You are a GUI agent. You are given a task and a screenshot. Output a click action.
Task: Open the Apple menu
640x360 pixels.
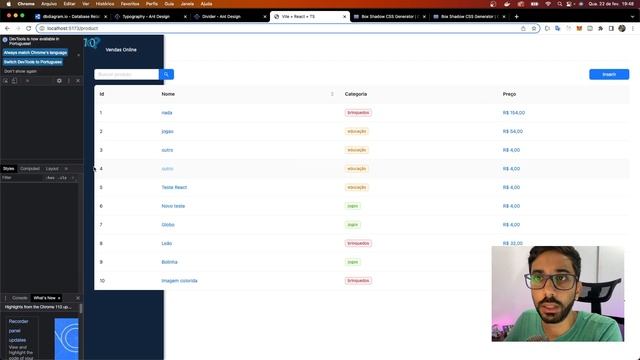coord(8,4)
